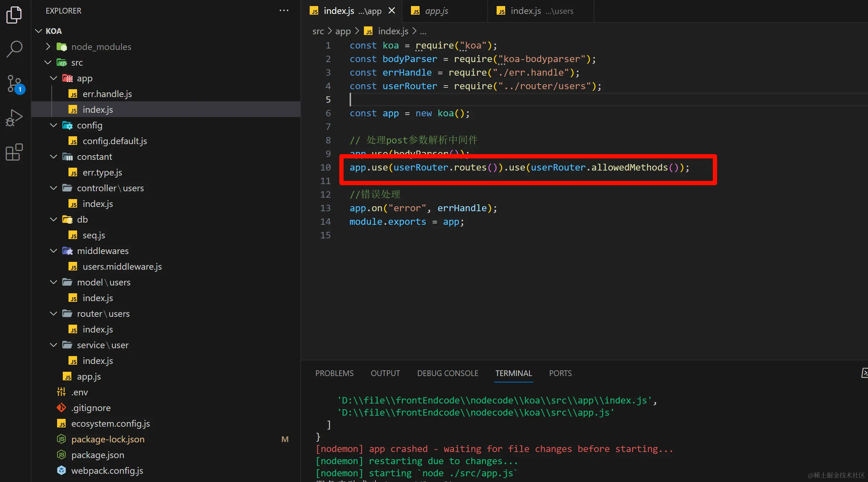Image resolution: width=868 pixels, height=482 pixels.
Task: Select the TERMINAL panel tab
Action: pyautogui.click(x=513, y=373)
